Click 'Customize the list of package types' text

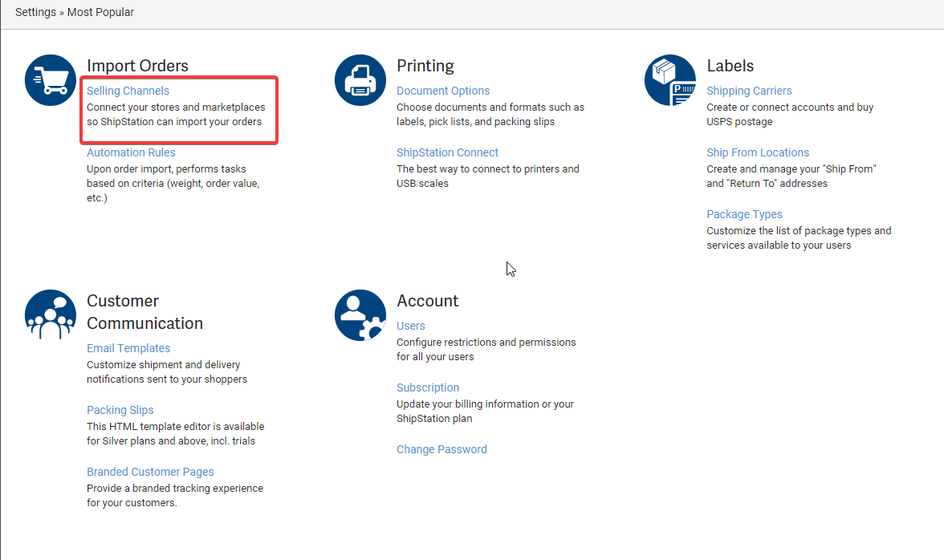tap(799, 238)
